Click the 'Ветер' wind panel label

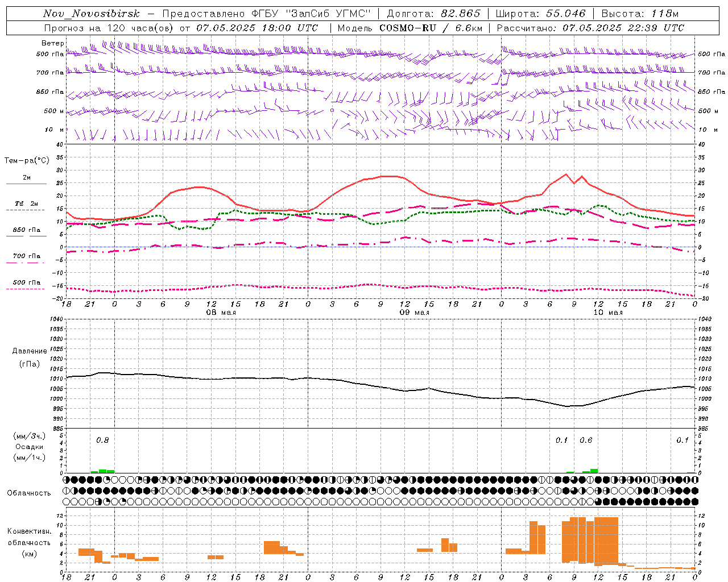pyautogui.click(x=53, y=43)
